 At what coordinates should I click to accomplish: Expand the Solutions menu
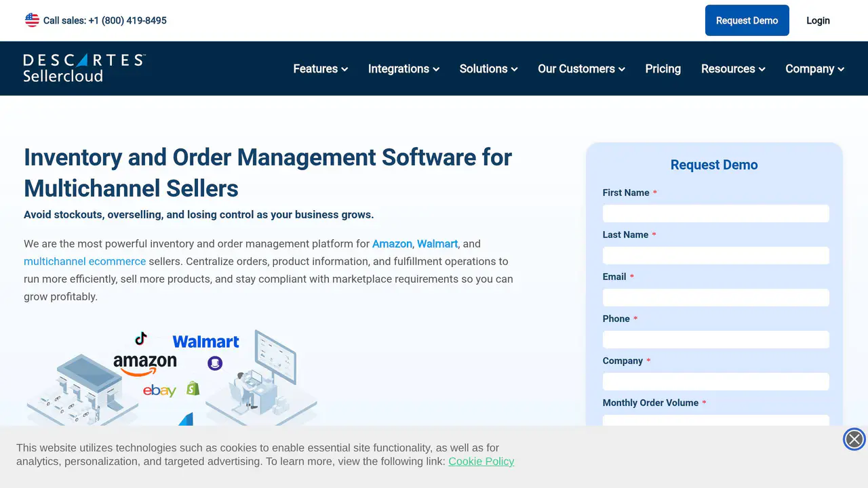pyautogui.click(x=488, y=68)
